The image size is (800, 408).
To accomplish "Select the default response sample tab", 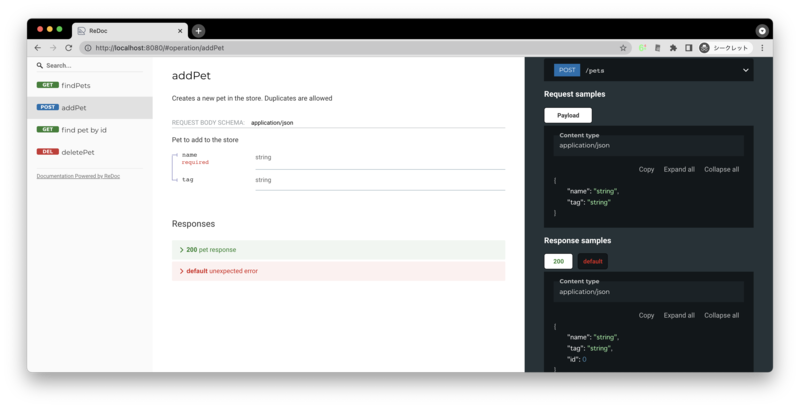I will [593, 261].
